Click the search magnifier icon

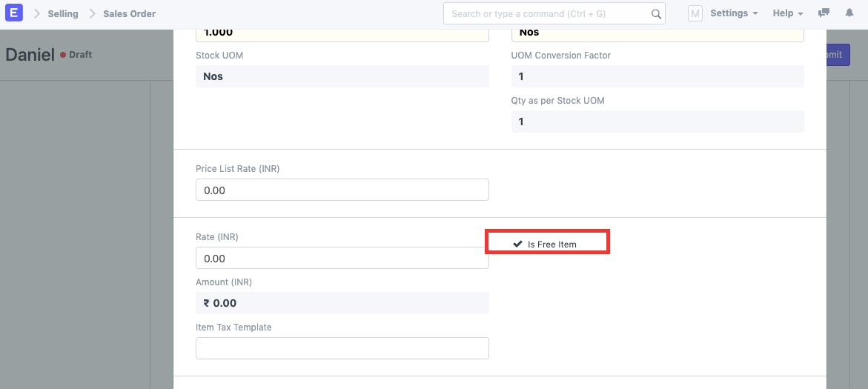(x=655, y=13)
